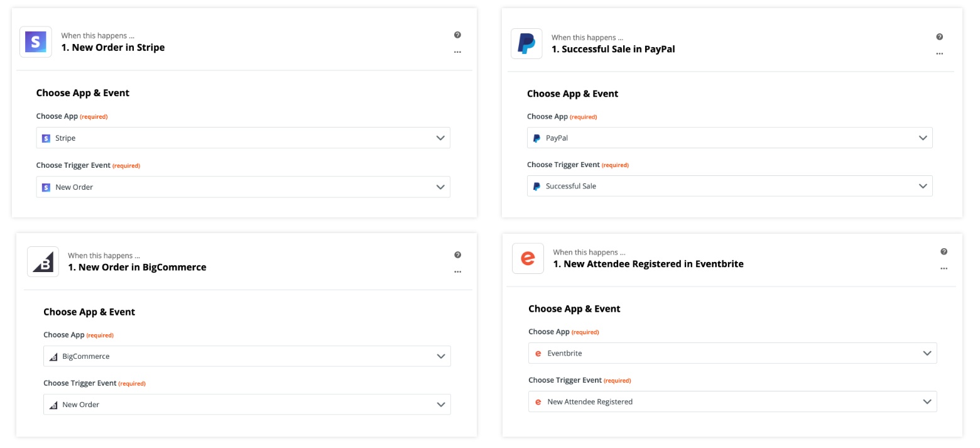Expand the Choose App dropdown showing BigCommerce
Screen dimensions: 980x448
(247, 356)
